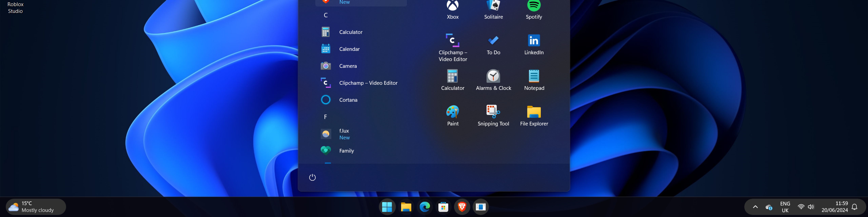Open the Brave browser taskbar icon
Screen dimensions: 868x217
(x=462, y=207)
